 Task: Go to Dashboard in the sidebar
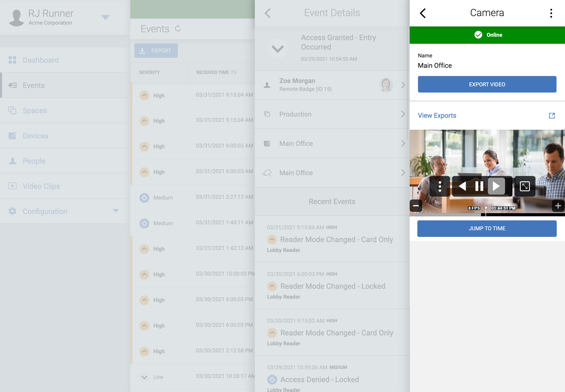point(41,60)
